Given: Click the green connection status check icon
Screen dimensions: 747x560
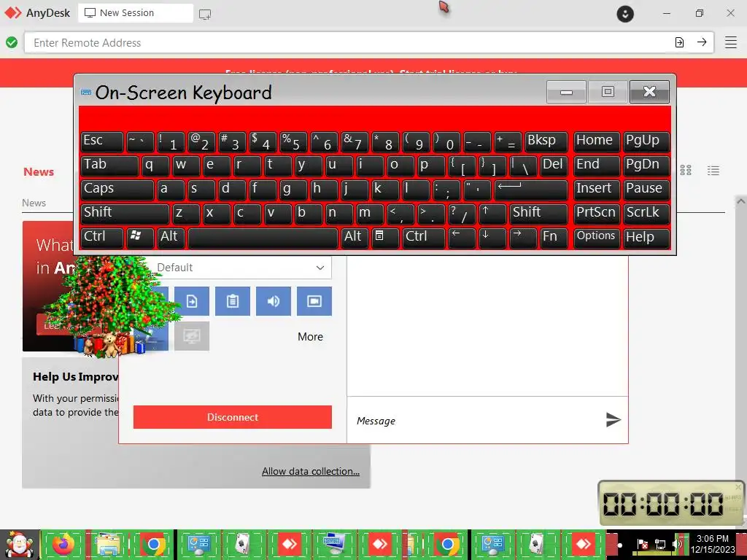Looking at the screenshot, I should [x=12, y=42].
